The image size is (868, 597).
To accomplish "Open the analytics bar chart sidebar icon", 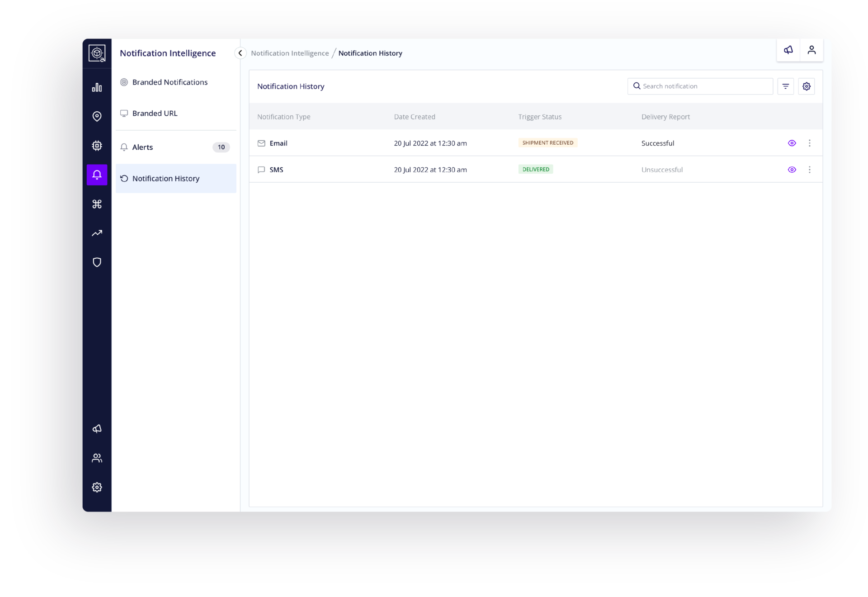I will 97,87.
